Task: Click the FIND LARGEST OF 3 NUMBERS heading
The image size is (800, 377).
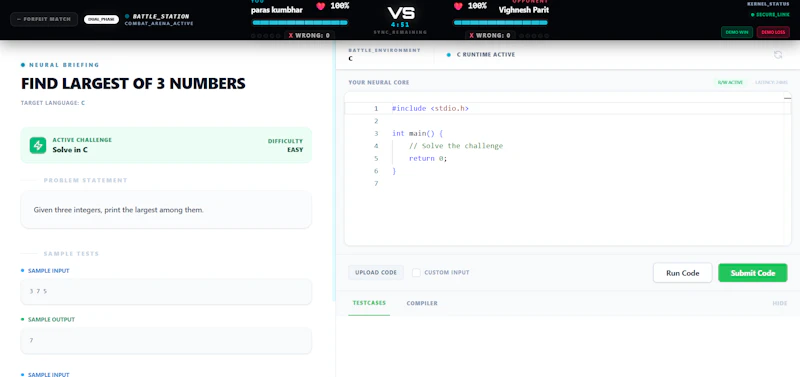Action: [x=133, y=83]
